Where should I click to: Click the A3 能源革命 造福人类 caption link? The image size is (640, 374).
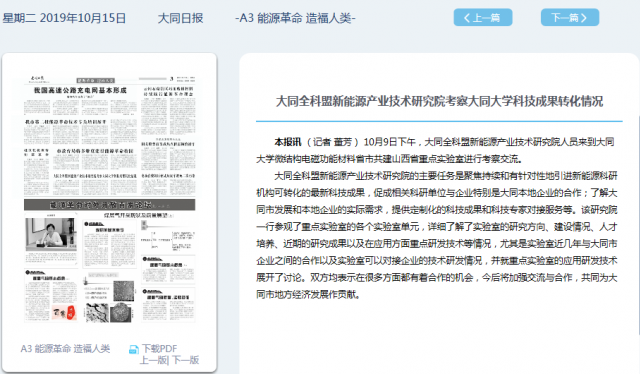[x=65, y=349]
